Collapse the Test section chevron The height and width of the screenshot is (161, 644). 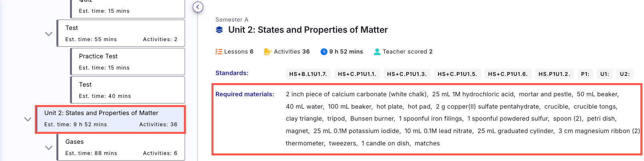(x=49, y=34)
